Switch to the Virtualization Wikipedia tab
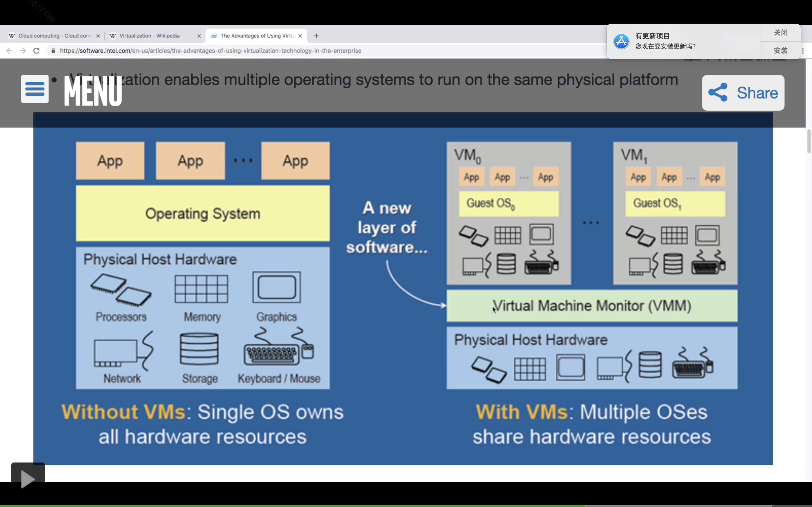Image resolution: width=812 pixels, height=507 pixels. pos(149,36)
